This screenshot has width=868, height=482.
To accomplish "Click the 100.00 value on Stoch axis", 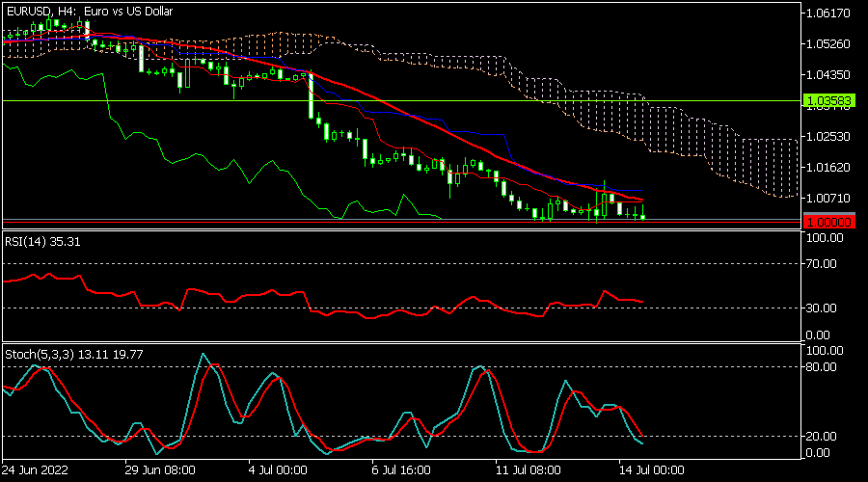I will 825,351.
